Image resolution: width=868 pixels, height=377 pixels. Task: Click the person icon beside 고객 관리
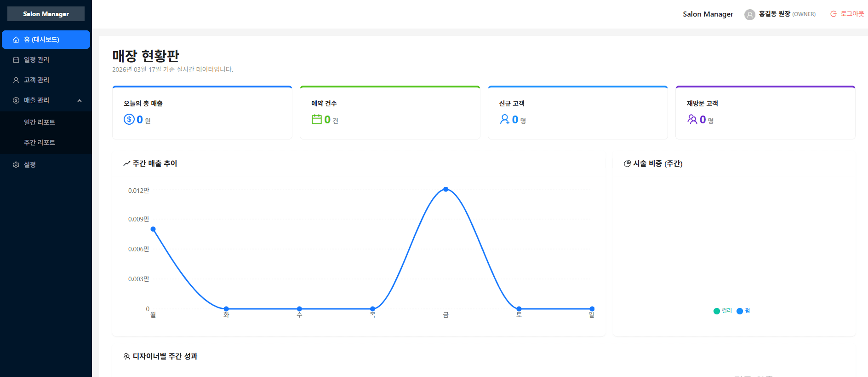[16, 80]
